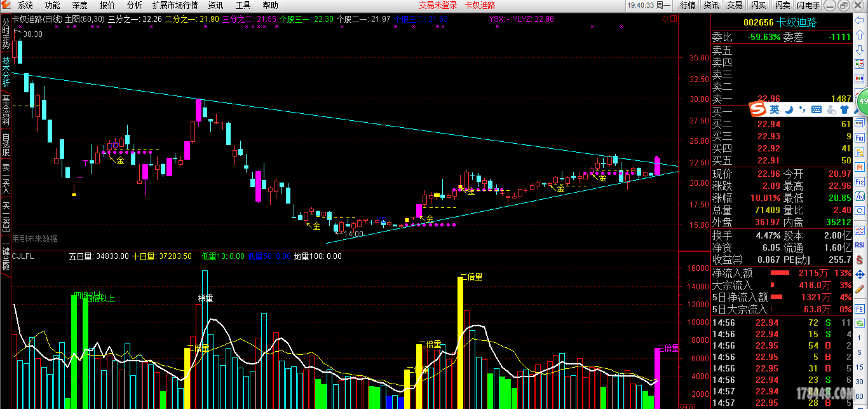
Task: Click the down arrow (next stock) icon
Action: (x=859, y=50)
